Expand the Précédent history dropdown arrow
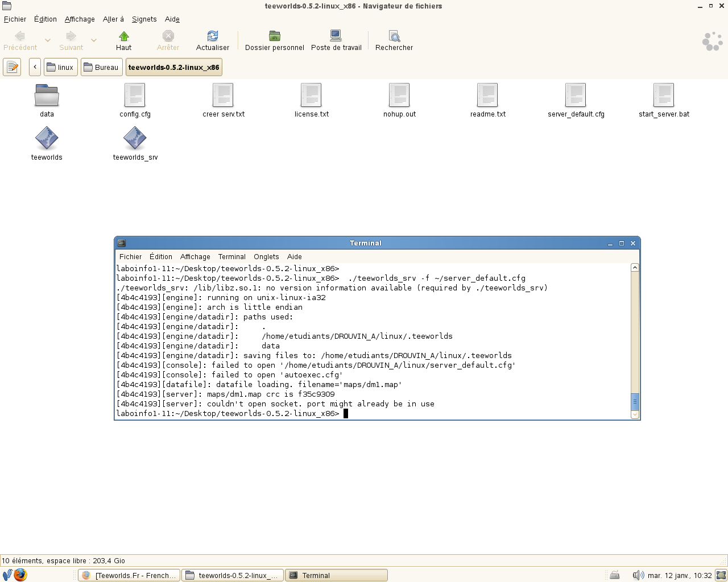Screen dimensions: 728x582 (47, 41)
